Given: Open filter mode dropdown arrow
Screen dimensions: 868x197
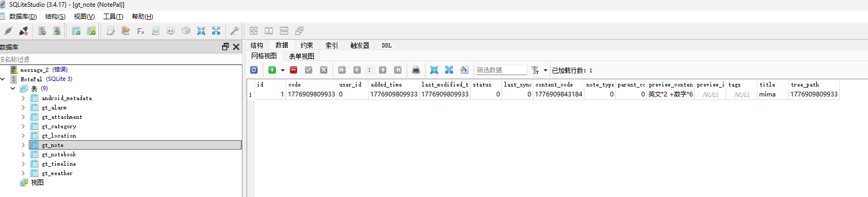Looking at the screenshot, I should click(545, 70).
